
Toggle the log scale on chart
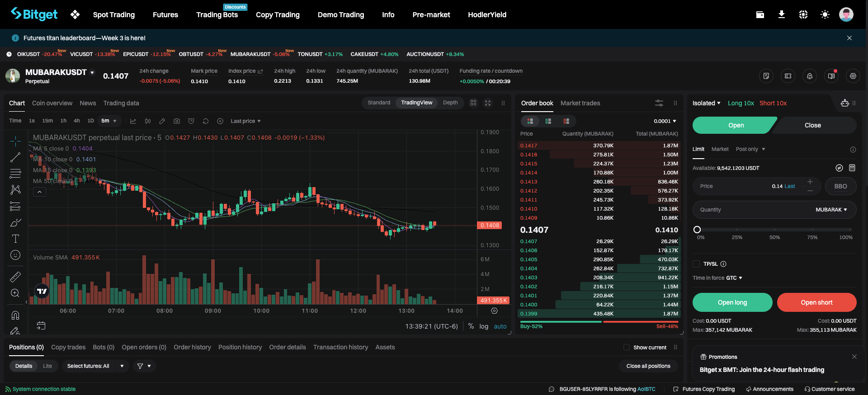[x=484, y=326]
